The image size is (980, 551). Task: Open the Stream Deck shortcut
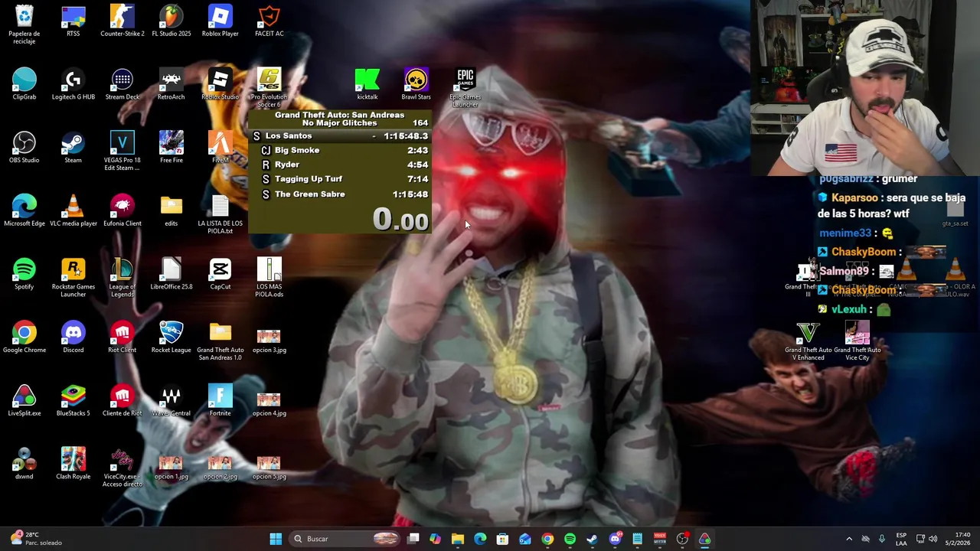coord(122,84)
